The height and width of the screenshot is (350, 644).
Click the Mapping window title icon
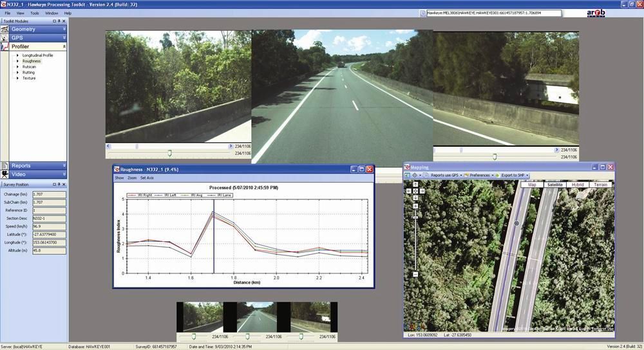[407, 167]
